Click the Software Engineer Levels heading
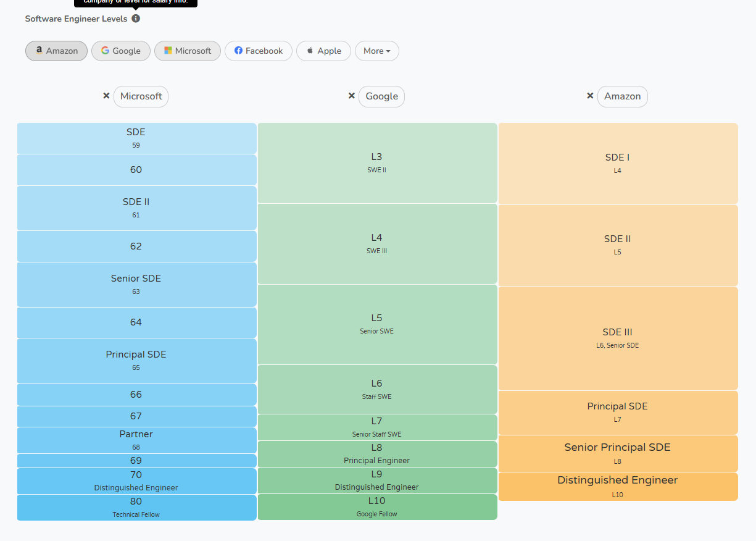Viewport: 756px width, 541px height. 76,19
